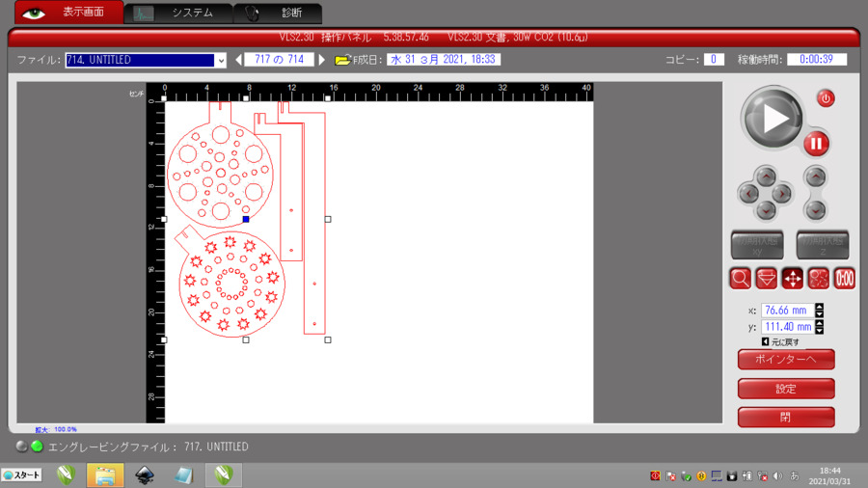Click the red power button icon
Viewport: 868px width, 488px height.
click(826, 99)
